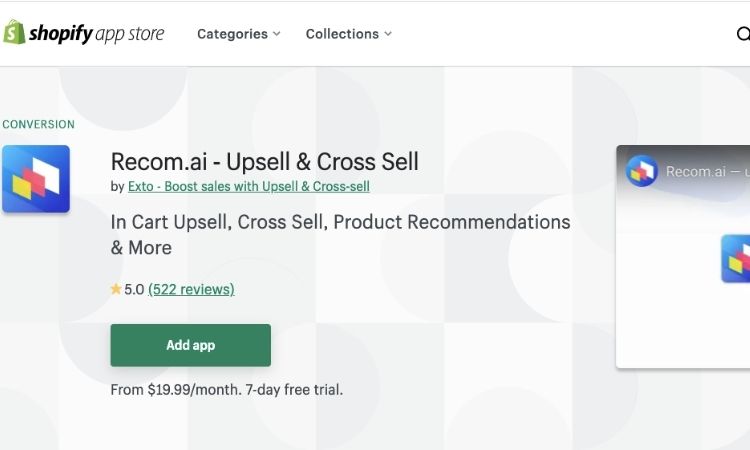The image size is (750, 450).
Task: Click the round Recom.ai avatar in the video
Action: [x=642, y=171]
